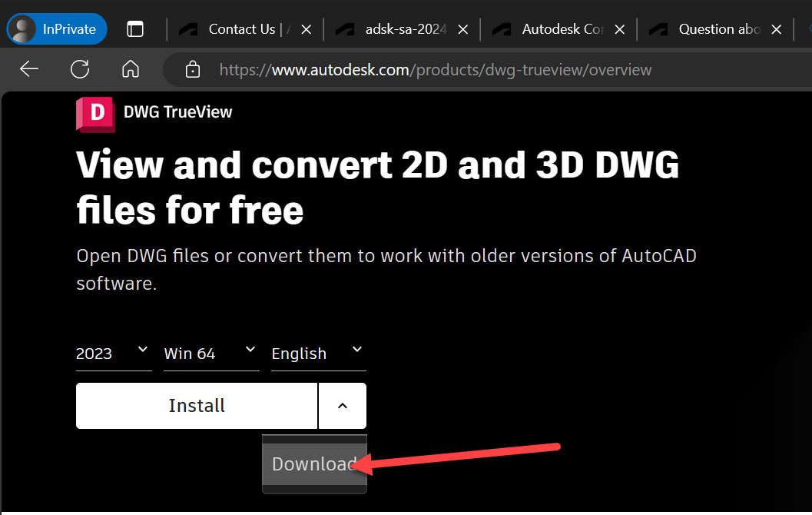Click the Question abo tab favicon

658,29
